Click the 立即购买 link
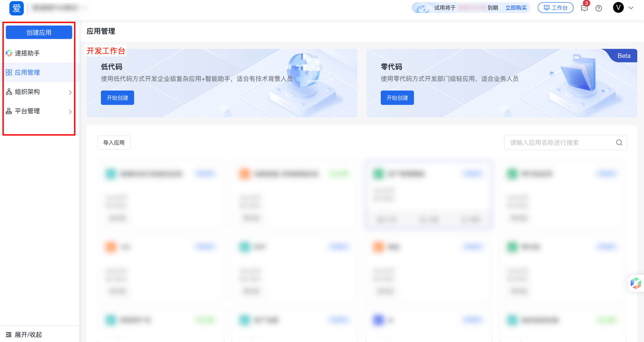Screen dimensions: 644x342 pos(516,8)
